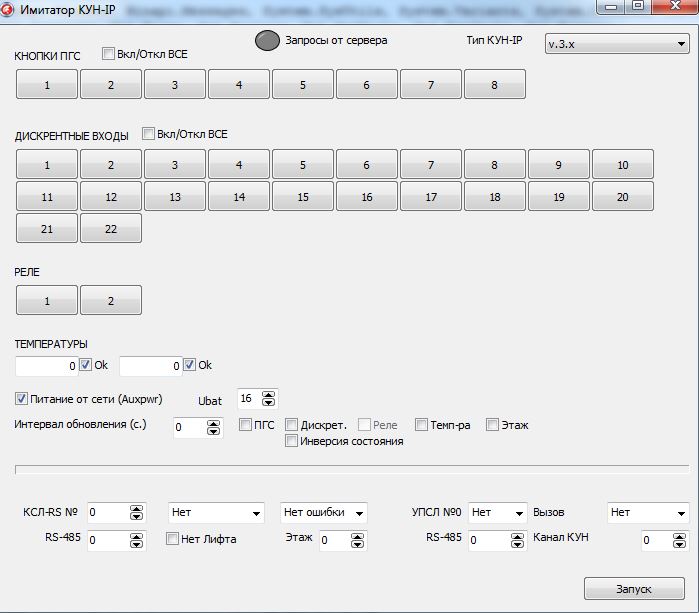Viewport: 699px width, 613px height.
Task: Uncheck Питание от сети (Auxpwr)
Action: (22, 398)
